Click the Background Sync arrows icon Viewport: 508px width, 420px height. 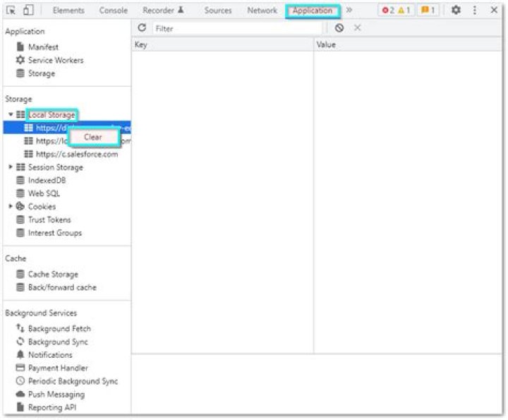tap(20, 342)
